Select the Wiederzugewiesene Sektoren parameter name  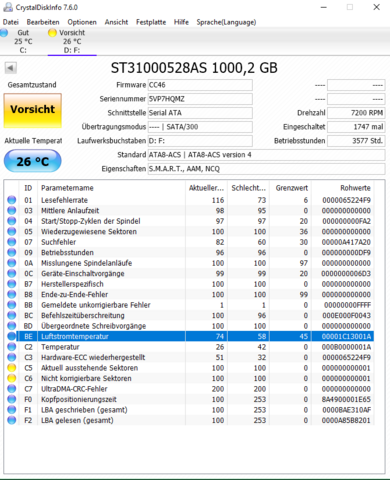coord(89,232)
